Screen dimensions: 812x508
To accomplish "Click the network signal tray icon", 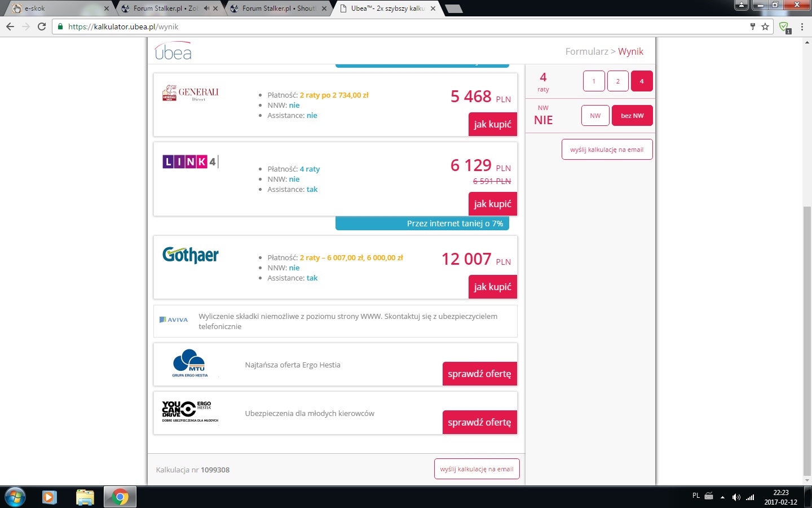I will point(750,497).
